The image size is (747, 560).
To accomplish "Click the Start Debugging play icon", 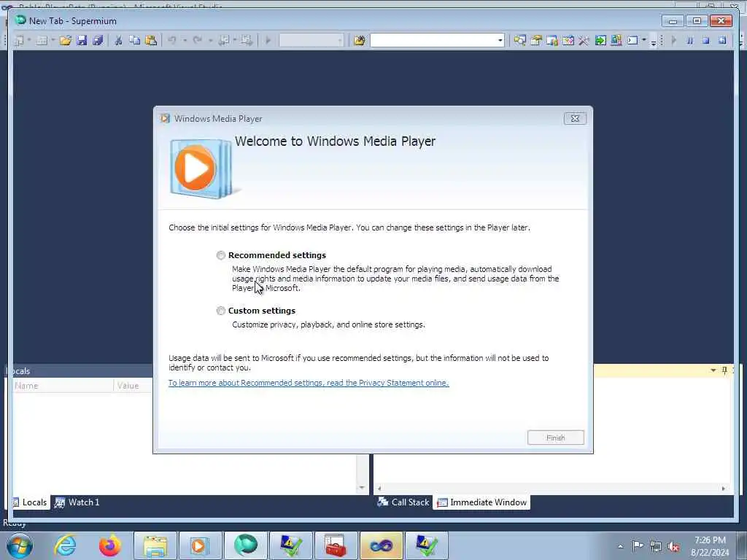I will [x=268, y=41].
